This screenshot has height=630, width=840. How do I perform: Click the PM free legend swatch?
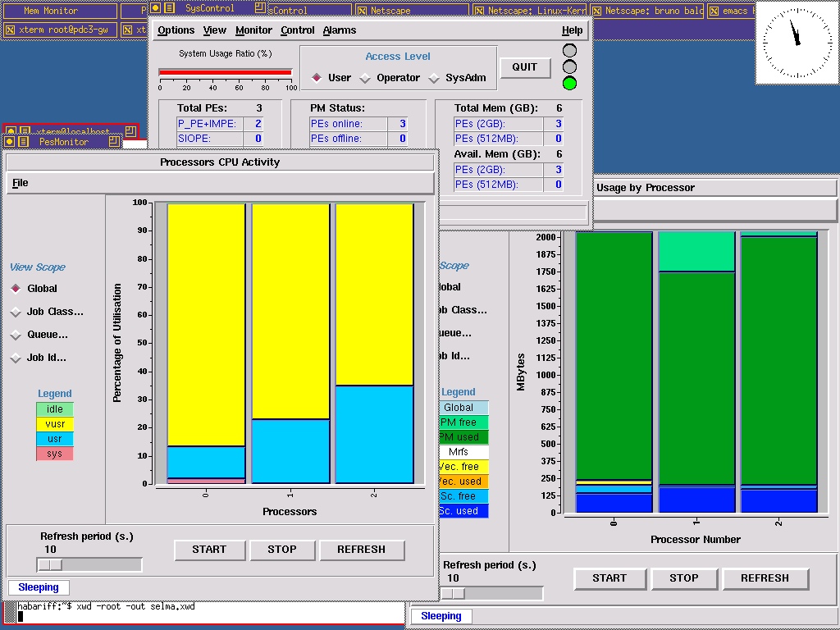tap(464, 422)
